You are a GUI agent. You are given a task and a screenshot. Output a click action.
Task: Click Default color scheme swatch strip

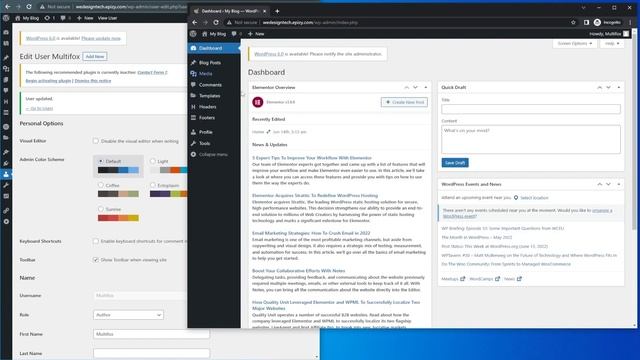click(x=118, y=170)
